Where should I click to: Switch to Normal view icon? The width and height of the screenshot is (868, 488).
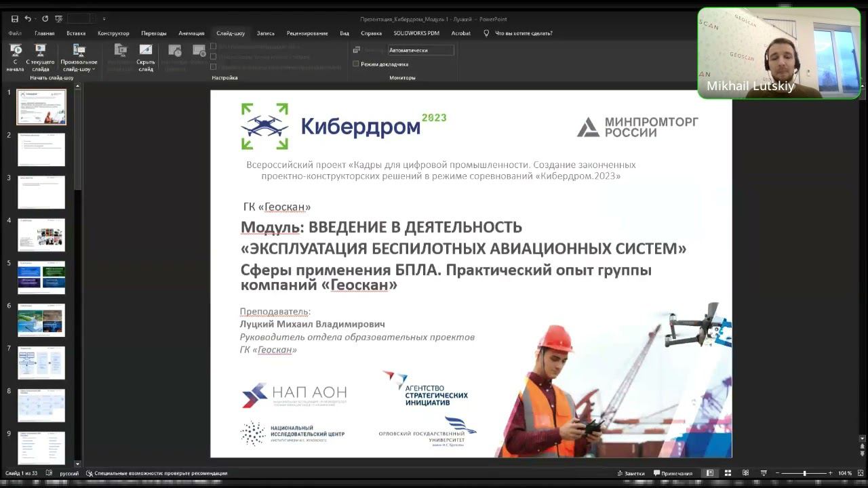click(710, 473)
